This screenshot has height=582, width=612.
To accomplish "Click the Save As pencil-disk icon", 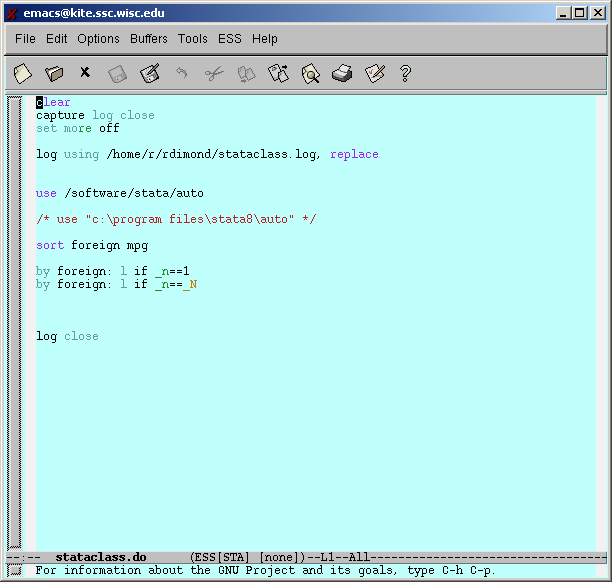I will coord(150,73).
